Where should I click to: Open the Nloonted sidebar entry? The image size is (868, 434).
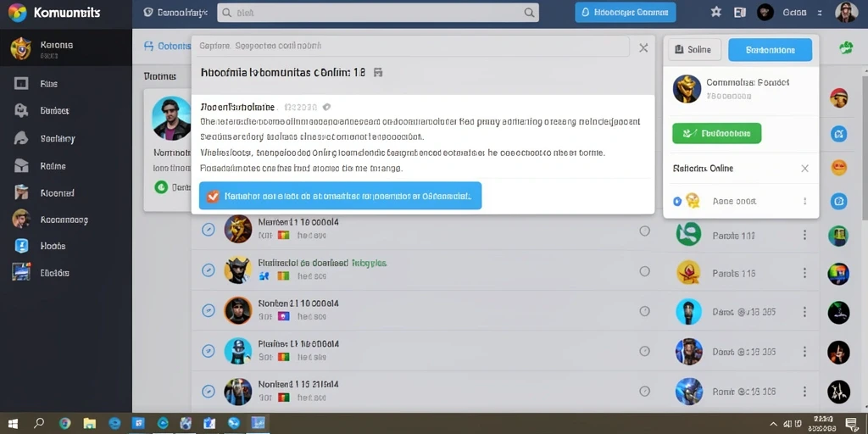coord(57,193)
